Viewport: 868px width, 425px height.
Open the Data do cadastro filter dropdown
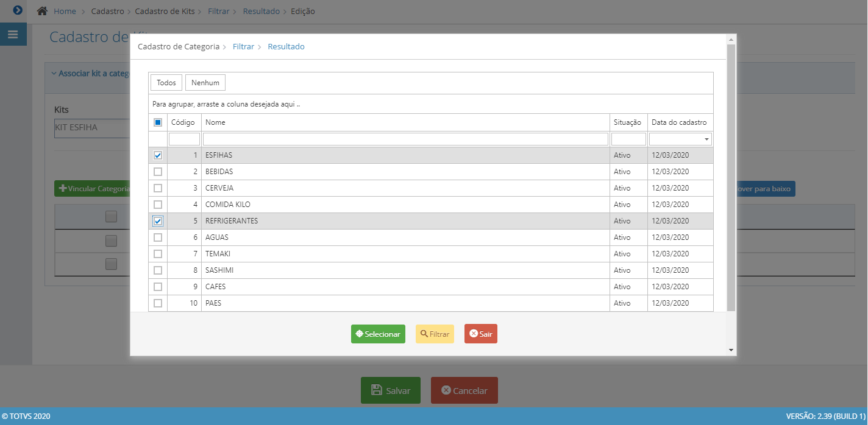(x=707, y=139)
